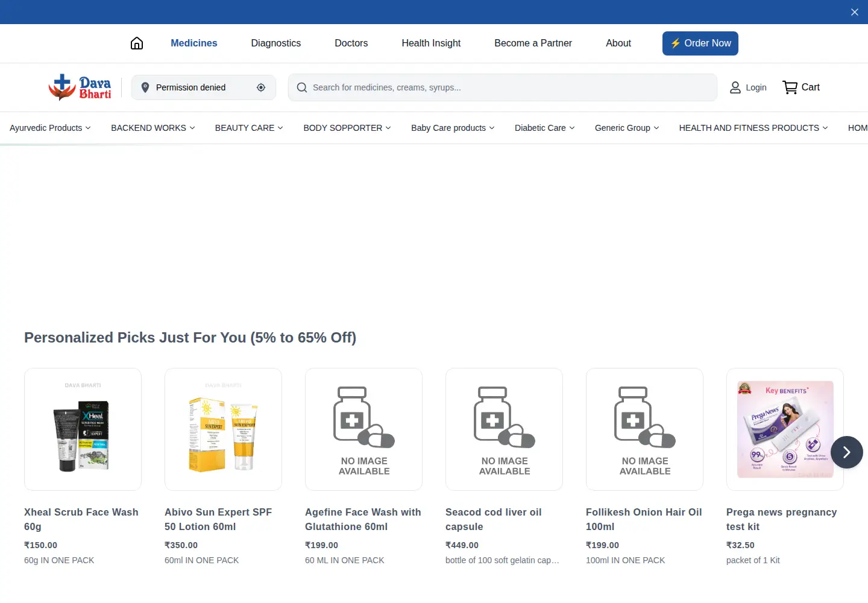868x603 pixels.
Task: Expand Baby Care products category
Action: tap(453, 128)
